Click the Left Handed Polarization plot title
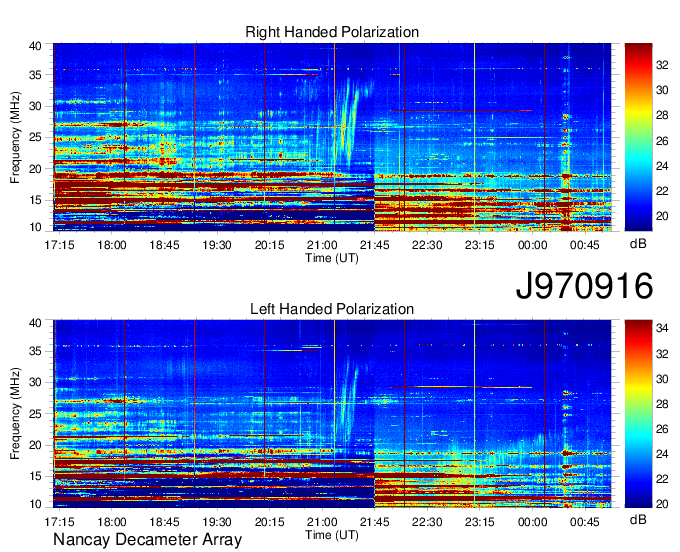680x552 pixels. [x=332, y=309]
